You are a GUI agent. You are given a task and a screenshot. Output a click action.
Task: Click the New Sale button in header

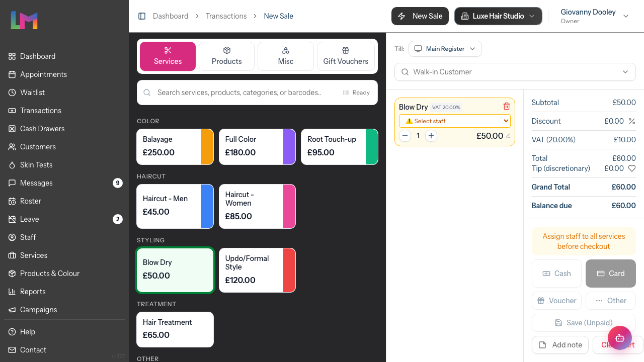[420, 16]
